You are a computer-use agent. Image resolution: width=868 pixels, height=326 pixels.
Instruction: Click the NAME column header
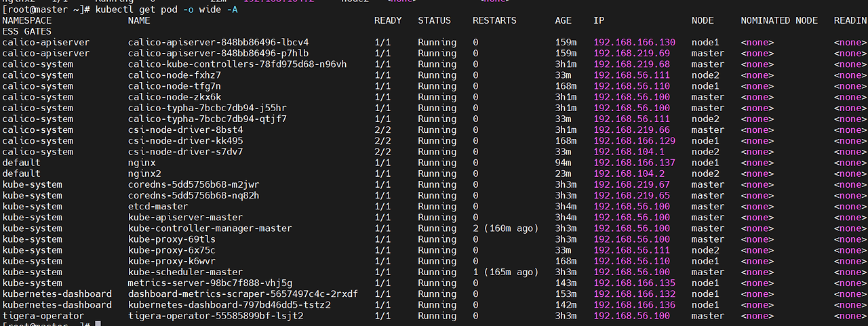139,20
